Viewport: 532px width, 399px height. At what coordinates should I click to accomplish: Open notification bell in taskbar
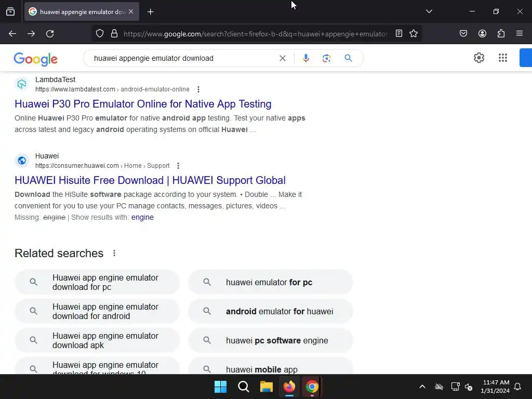tap(517, 387)
